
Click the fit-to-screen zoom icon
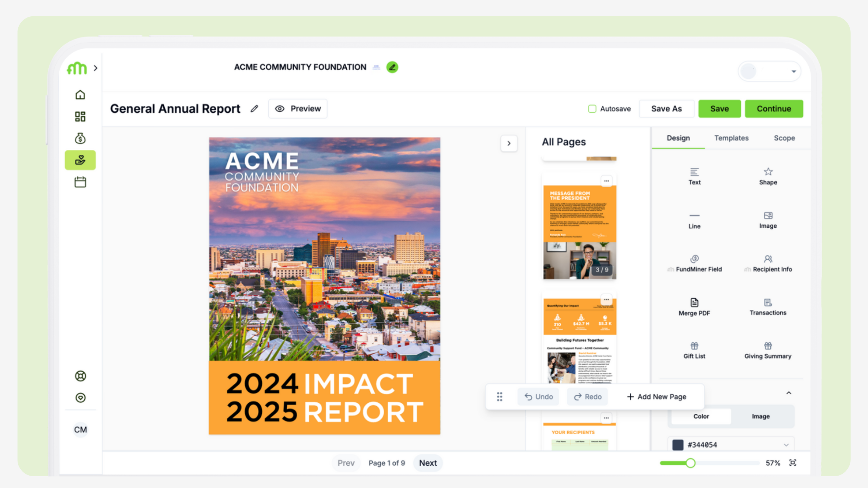[793, 463]
